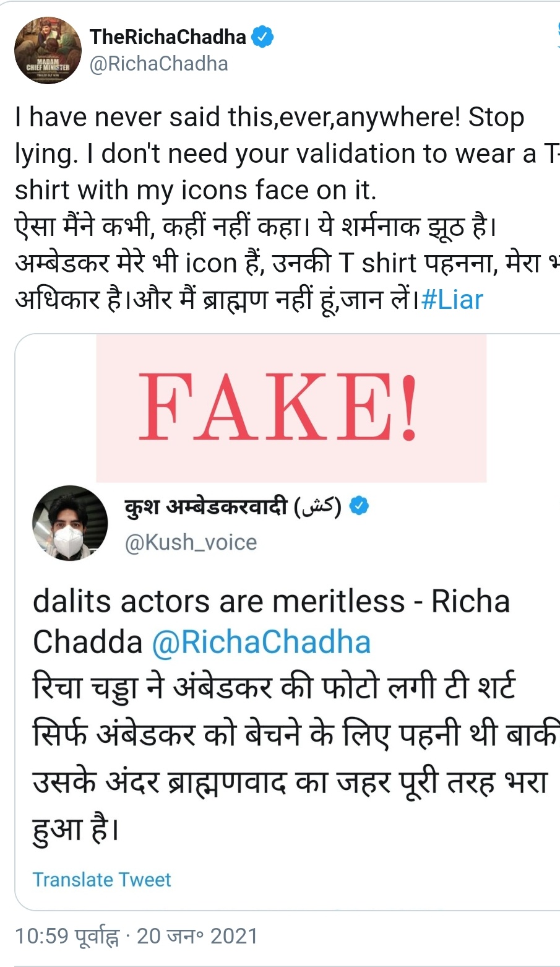Viewport: 560px width, 967px height.
Task: View the red FAKE! image
Action: [x=291, y=408]
